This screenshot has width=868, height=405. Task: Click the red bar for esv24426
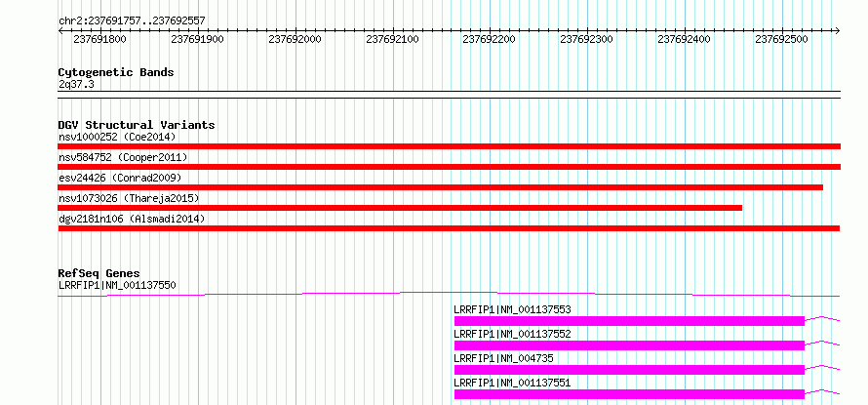point(440,187)
